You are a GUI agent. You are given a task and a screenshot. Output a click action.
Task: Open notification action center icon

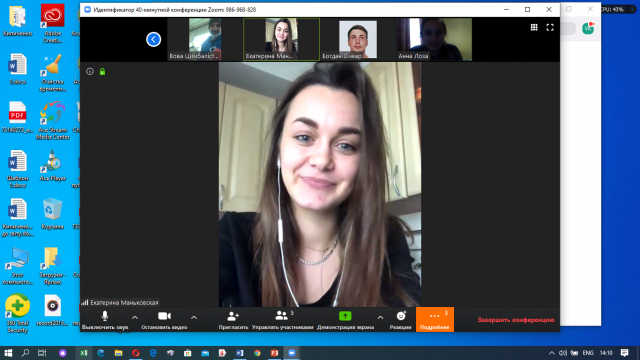click(624, 353)
